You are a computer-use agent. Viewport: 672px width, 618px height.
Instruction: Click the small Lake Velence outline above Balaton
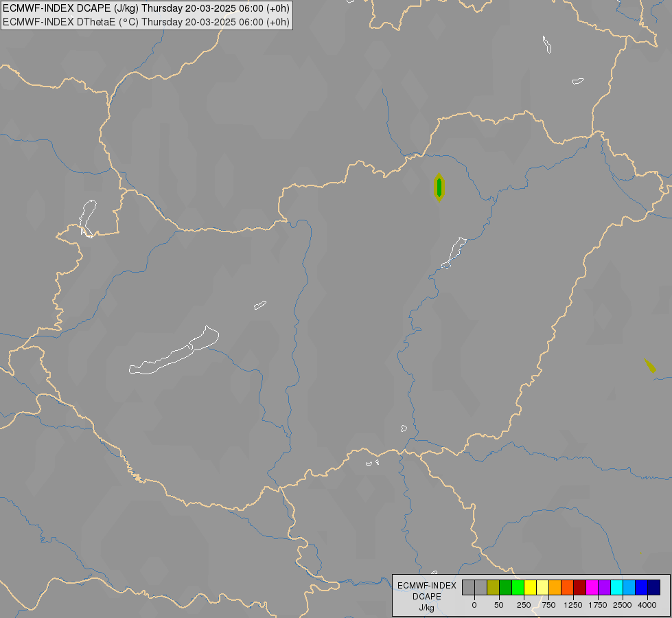tap(259, 306)
